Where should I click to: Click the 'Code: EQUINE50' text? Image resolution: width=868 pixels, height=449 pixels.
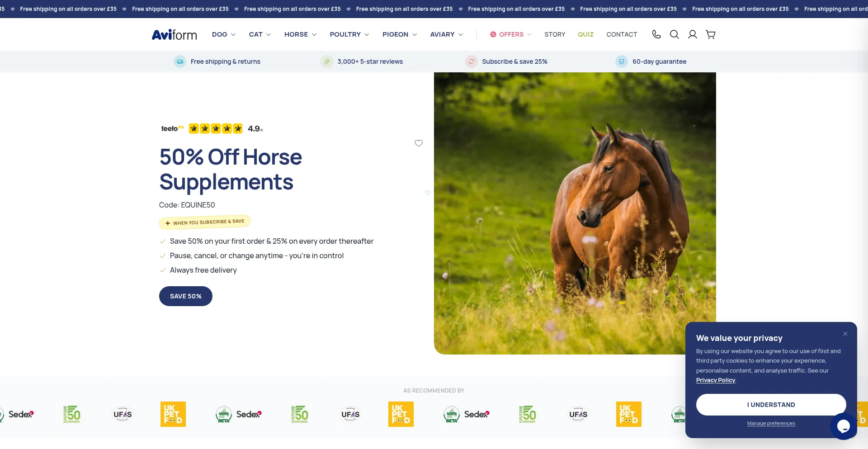point(187,205)
